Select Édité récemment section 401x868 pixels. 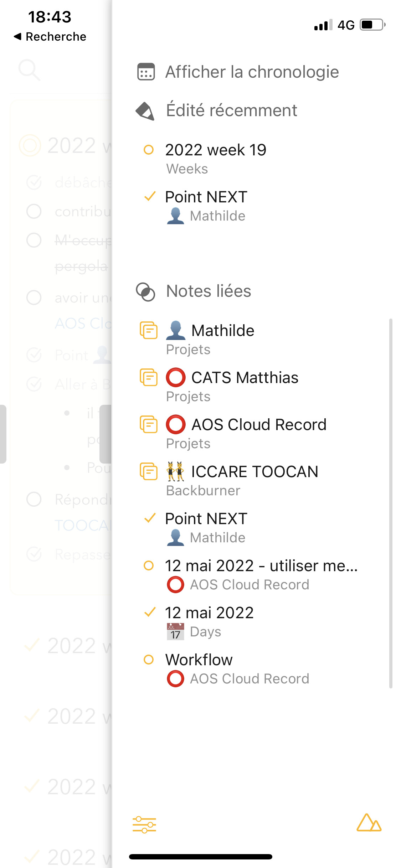click(x=232, y=110)
